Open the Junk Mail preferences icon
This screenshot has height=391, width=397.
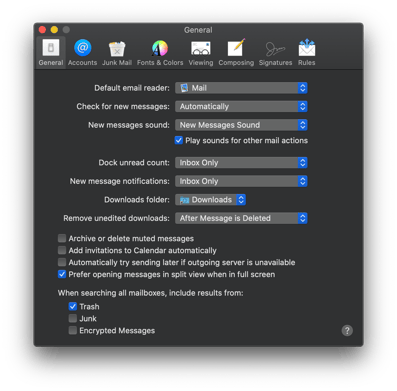pyautogui.click(x=117, y=52)
